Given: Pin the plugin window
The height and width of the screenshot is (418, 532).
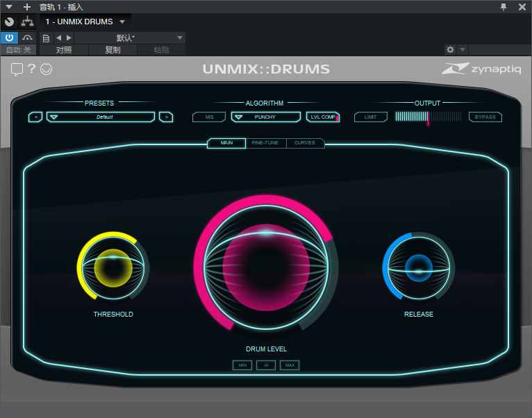Looking at the screenshot, I should coord(504,7).
